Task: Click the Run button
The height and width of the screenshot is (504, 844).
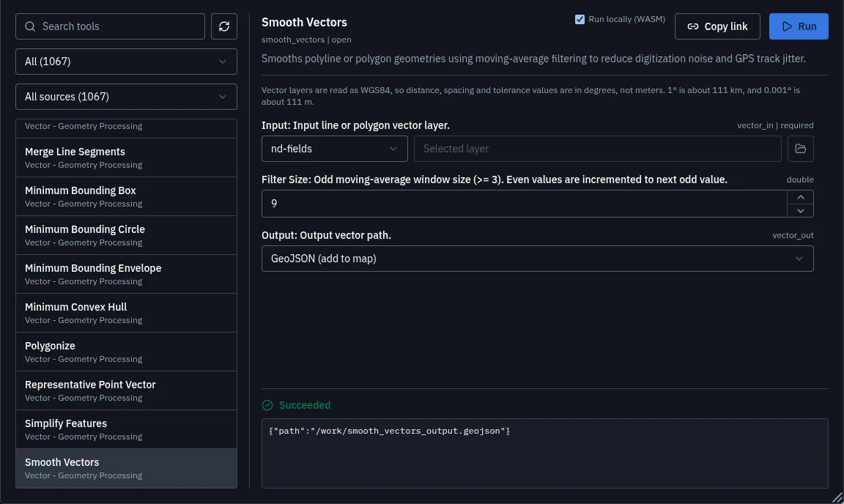Action: point(799,26)
